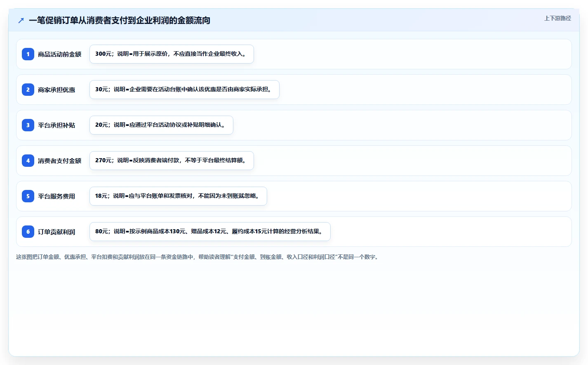Click the label 订单贡献利润
This screenshot has height=365, width=588.
point(56,232)
